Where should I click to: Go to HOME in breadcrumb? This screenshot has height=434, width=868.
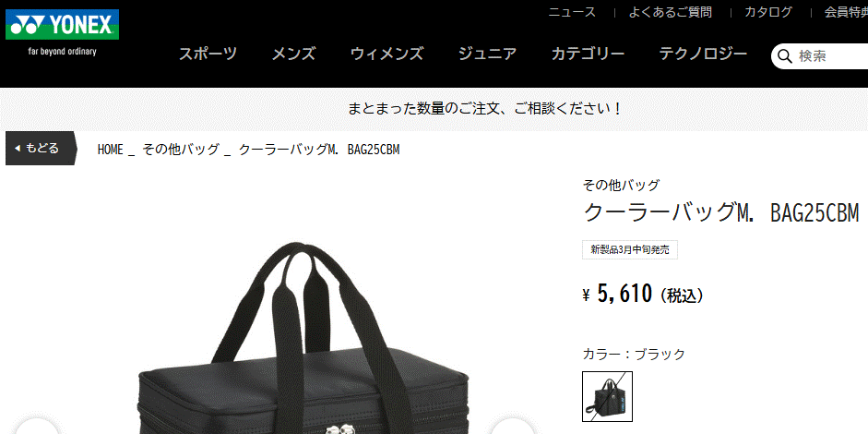(110, 150)
